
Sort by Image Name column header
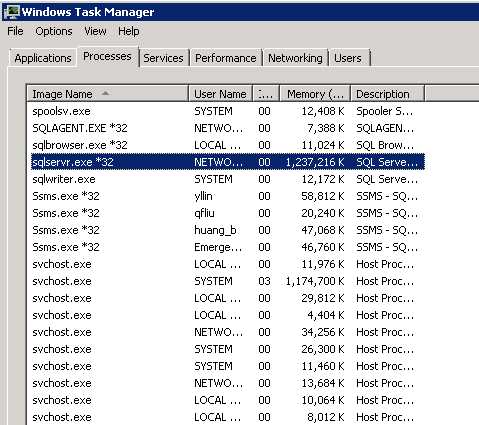107,94
